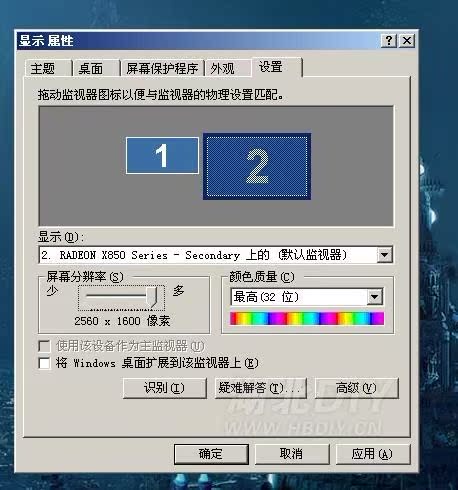Open the 屏幕保护程序 tab
This screenshot has width=458, height=490.
coord(162,69)
